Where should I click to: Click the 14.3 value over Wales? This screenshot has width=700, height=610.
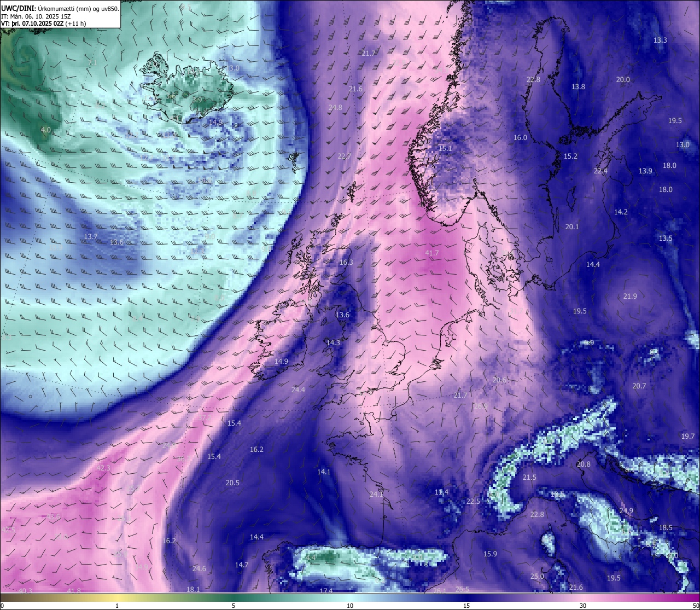tap(333, 342)
